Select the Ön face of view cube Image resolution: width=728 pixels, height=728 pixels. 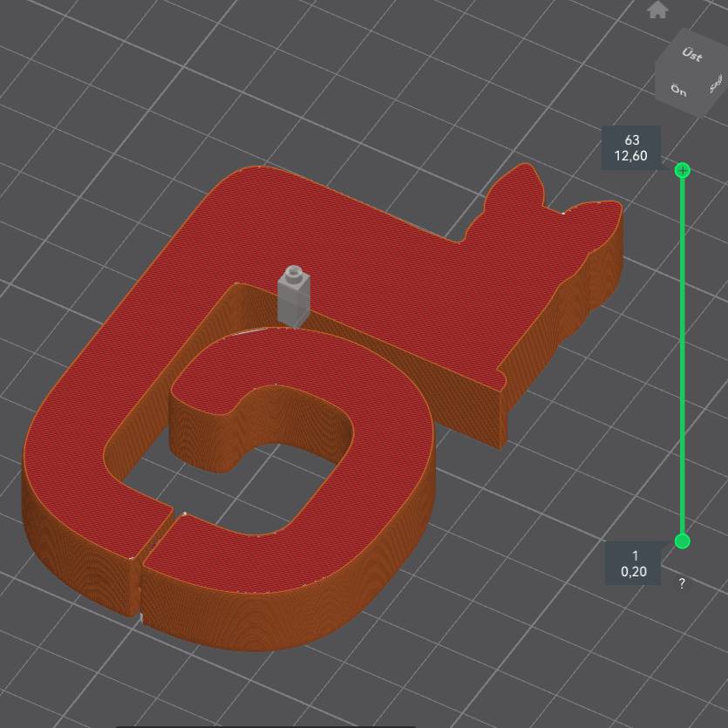(x=679, y=90)
